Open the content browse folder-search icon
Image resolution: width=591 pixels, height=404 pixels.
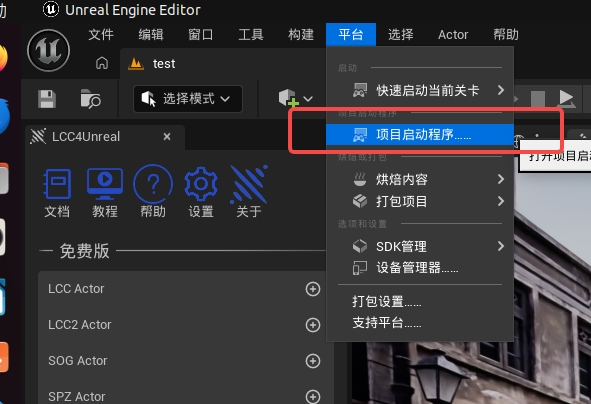[x=90, y=99]
